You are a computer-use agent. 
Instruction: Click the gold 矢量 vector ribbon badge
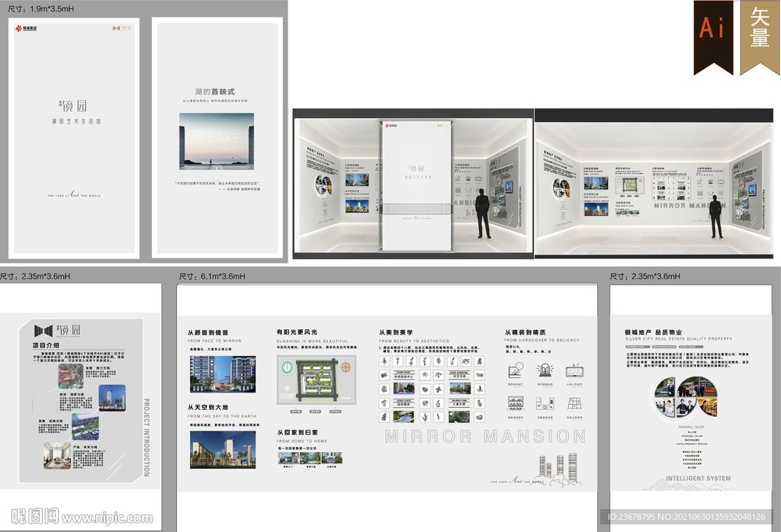coord(760,37)
